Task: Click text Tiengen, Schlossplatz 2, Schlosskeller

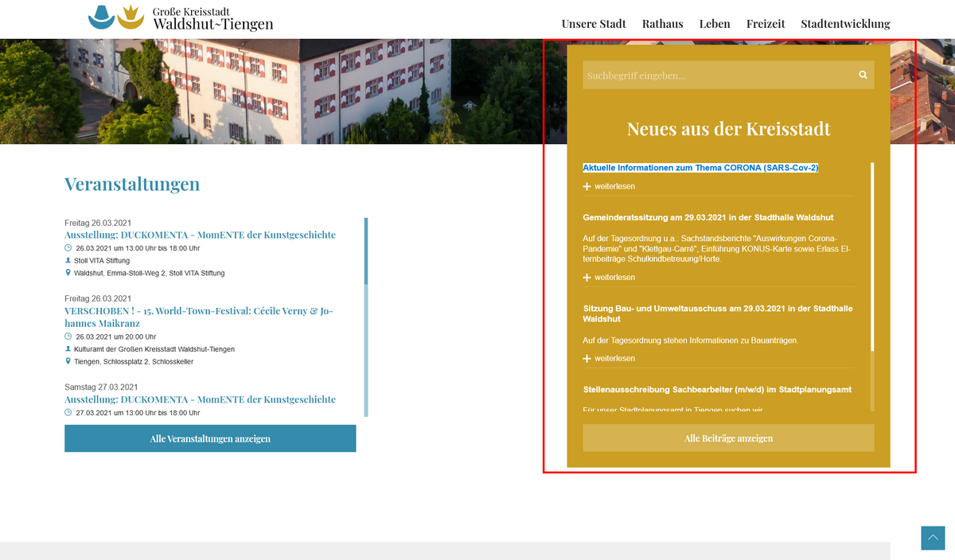Action: coord(134,362)
